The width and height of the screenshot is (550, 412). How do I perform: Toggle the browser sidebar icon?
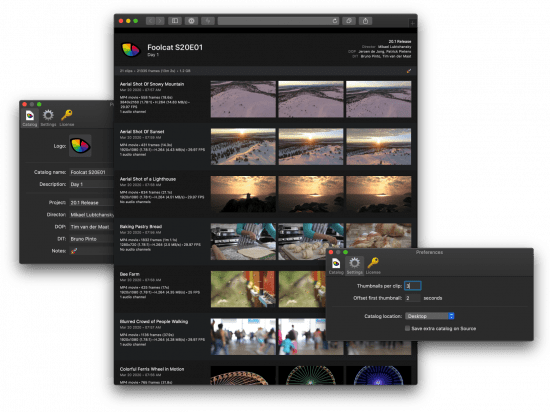(x=175, y=21)
